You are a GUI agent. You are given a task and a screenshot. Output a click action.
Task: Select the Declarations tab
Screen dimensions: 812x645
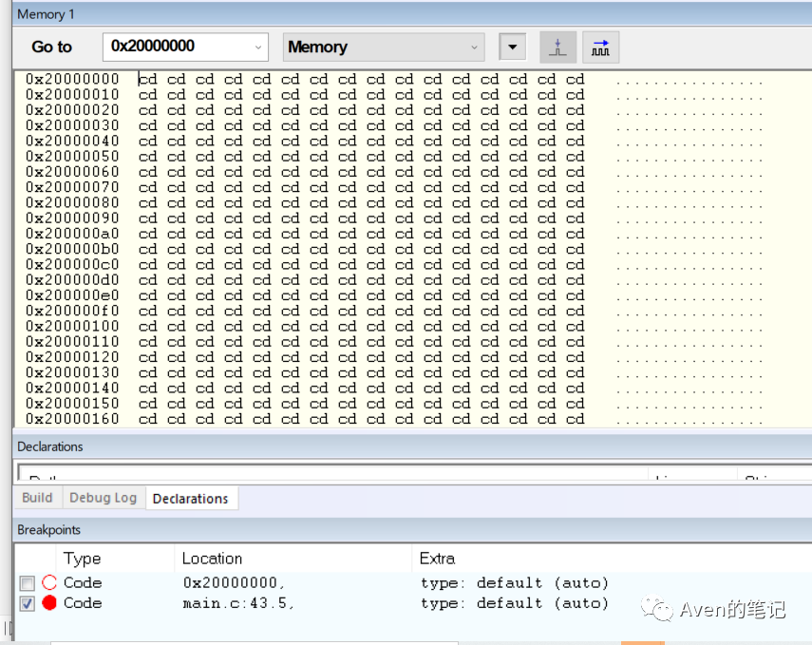[191, 499]
